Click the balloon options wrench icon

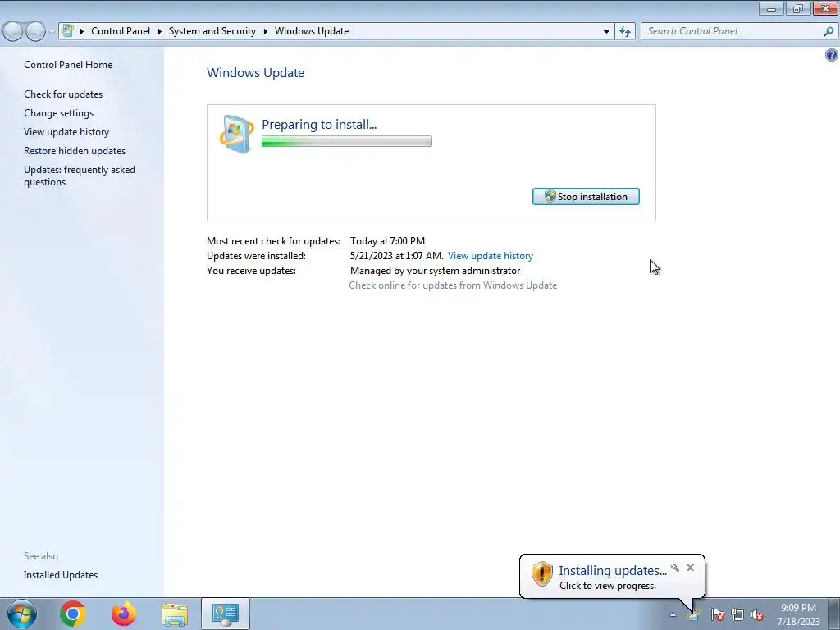point(675,568)
